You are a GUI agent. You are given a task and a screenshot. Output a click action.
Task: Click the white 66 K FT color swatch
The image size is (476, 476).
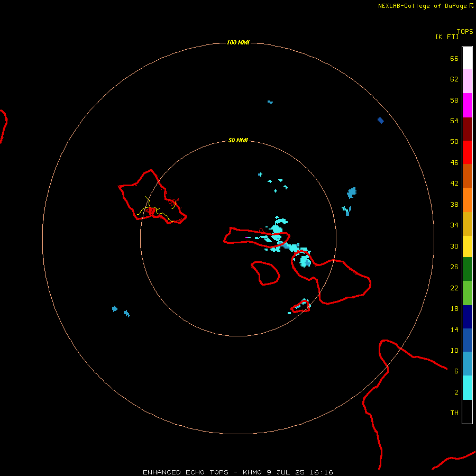[467, 58]
